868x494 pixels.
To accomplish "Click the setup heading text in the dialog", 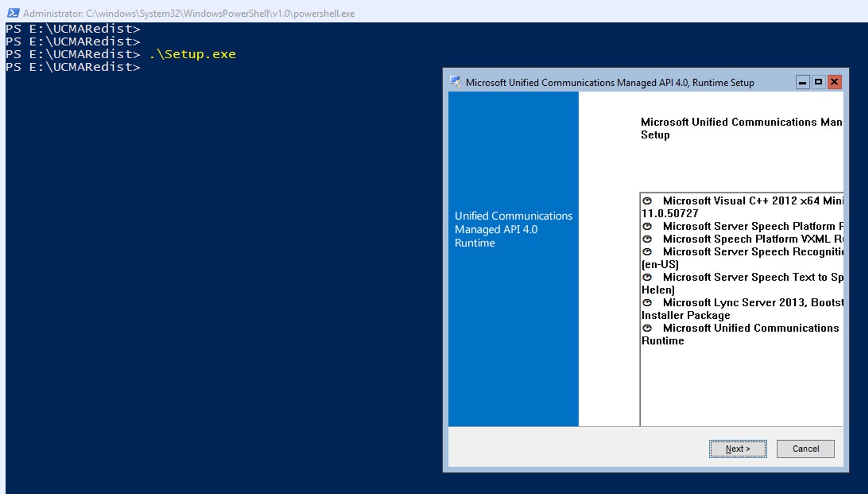I will pyautogui.click(x=741, y=128).
